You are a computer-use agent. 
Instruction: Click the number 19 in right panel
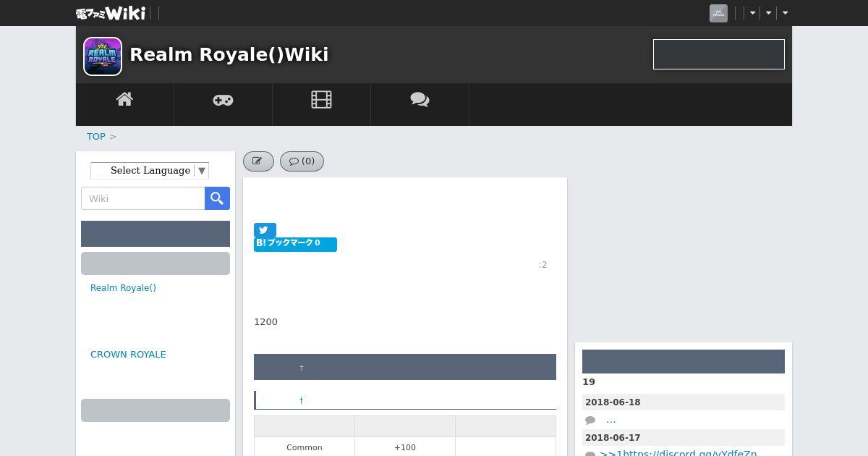(589, 382)
